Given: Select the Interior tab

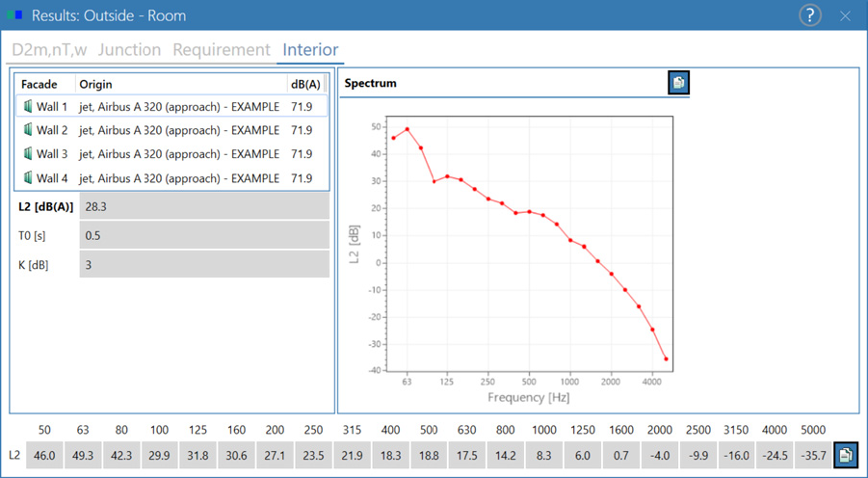Looking at the screenshot, I should [310, 50].
